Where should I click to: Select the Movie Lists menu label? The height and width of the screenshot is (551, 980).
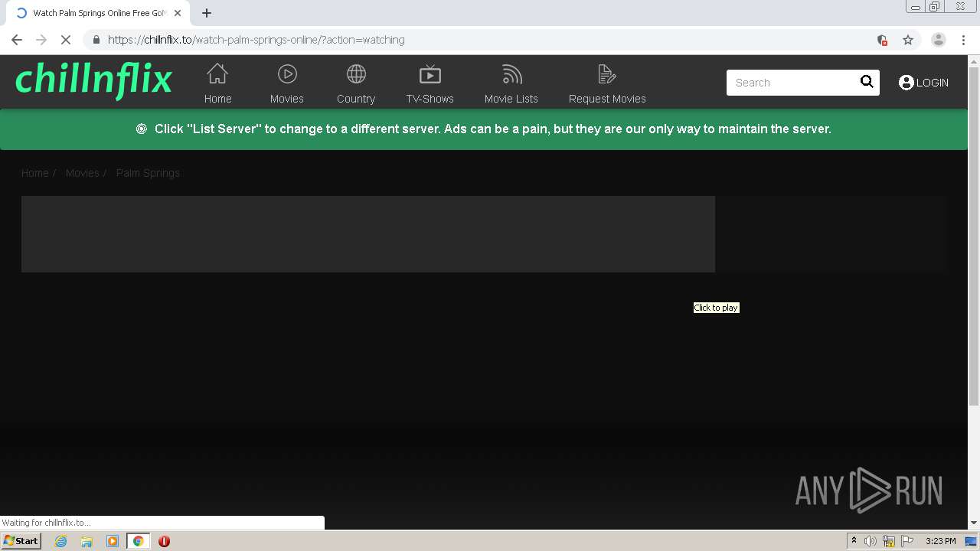[511, 99]
